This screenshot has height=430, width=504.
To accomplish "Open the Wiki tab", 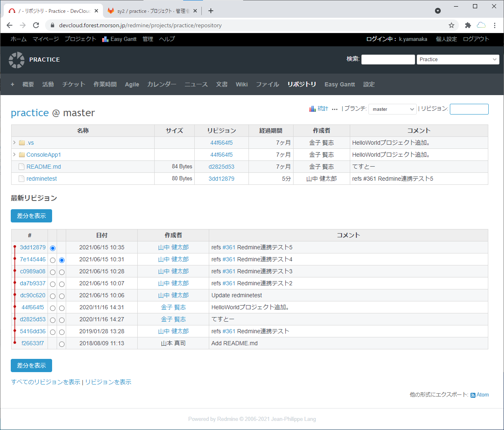I will (241, 84).
